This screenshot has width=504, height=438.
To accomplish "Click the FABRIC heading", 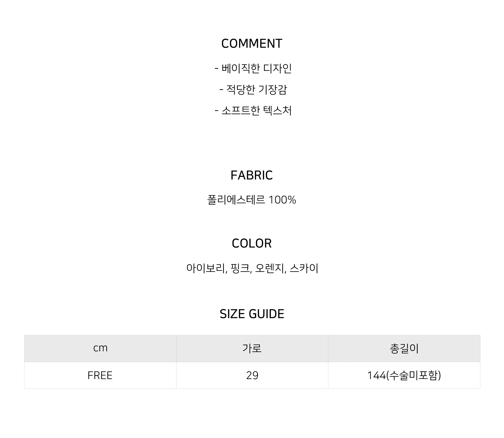I will [252, 175].
